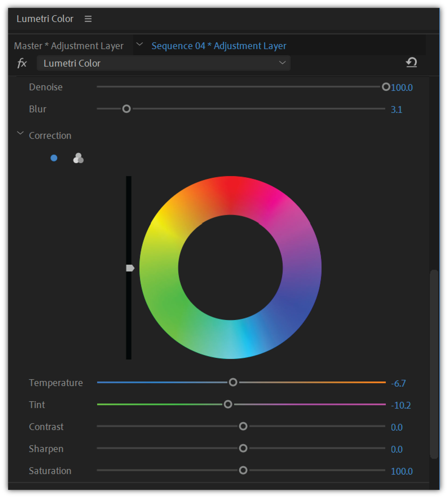This screenshot has width=448, height=498.
Task: Click the Tint slider handle
Action: click(x=228, y=404)
